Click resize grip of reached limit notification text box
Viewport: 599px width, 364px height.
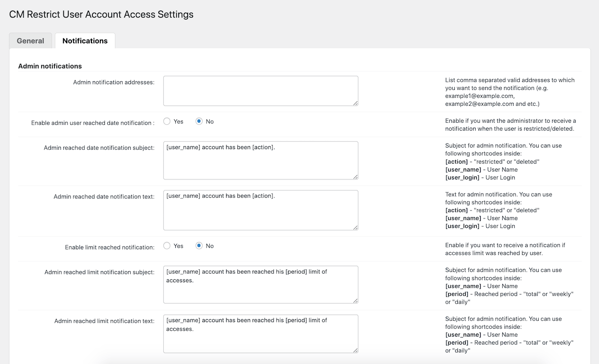click(x=355, y=350)
